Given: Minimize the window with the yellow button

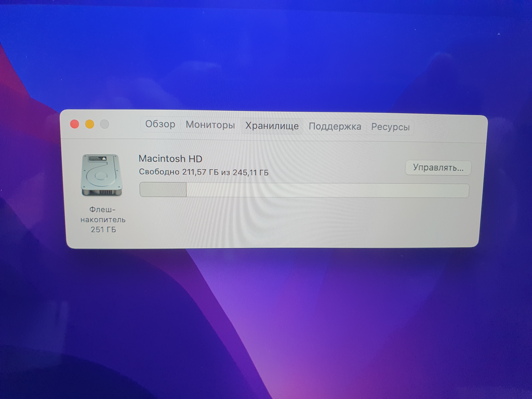Looking at the screenshot, I should pos(89,124).
